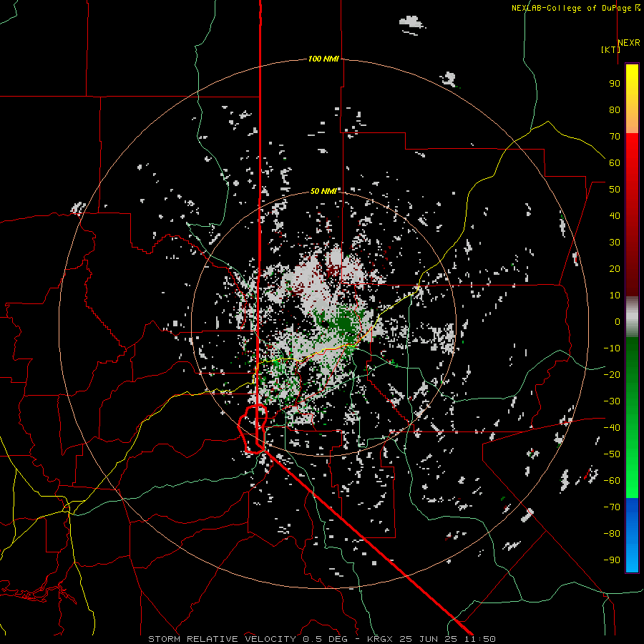The width and height of the screenshot is (644, 644).
Task: Click the 70 value on the velocity scale
Action: point(615,137)
